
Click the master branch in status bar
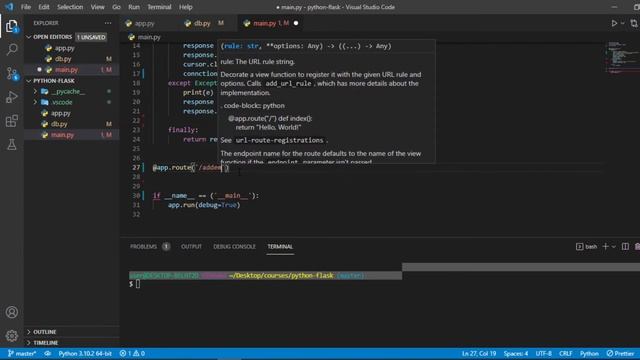22,353
